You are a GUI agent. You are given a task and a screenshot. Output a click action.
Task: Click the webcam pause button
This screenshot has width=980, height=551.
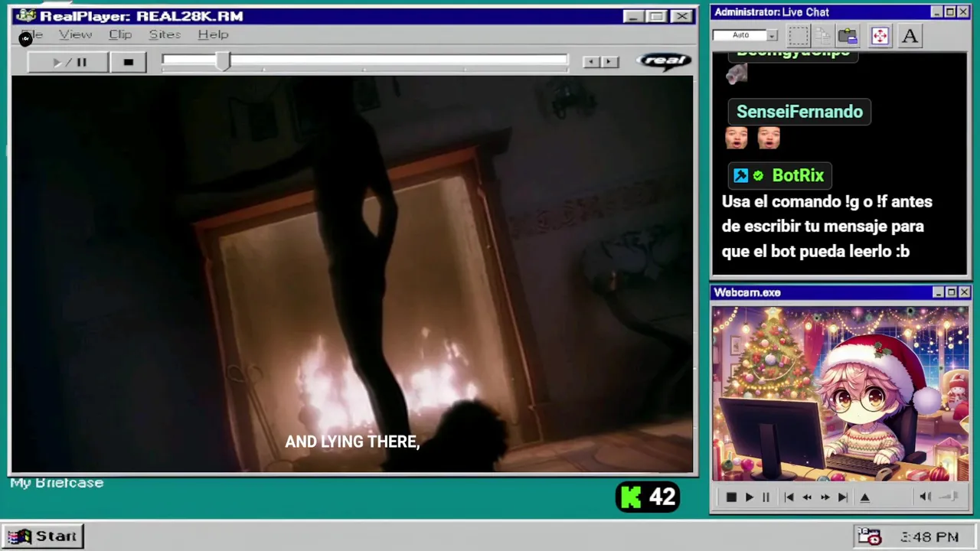(766, 497)
